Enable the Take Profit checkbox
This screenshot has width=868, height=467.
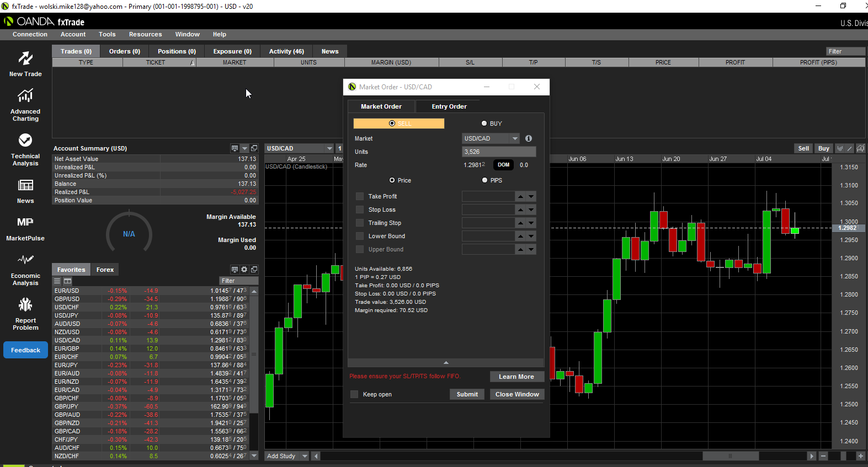coord(360,196)
